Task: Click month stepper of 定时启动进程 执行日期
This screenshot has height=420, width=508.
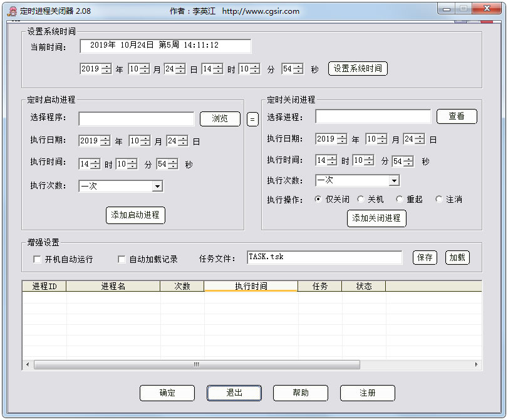Action: [x=145, y=141]
